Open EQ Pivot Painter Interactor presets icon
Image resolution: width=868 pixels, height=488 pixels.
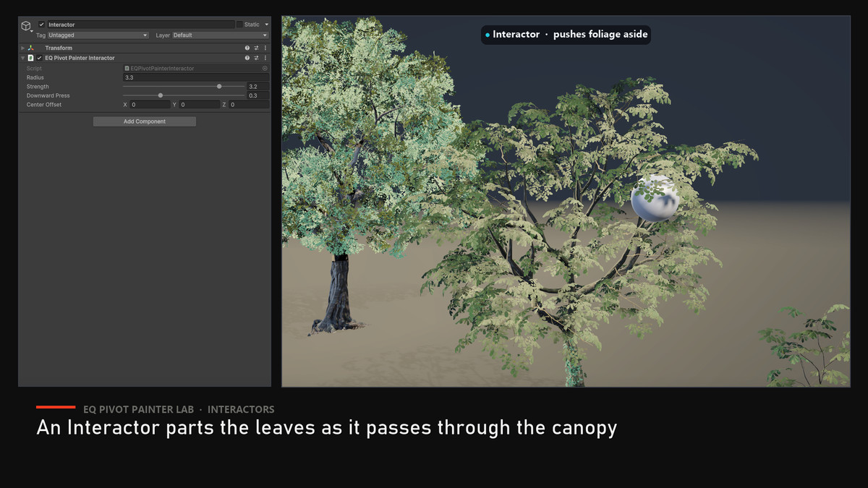(x=256, y=58)
